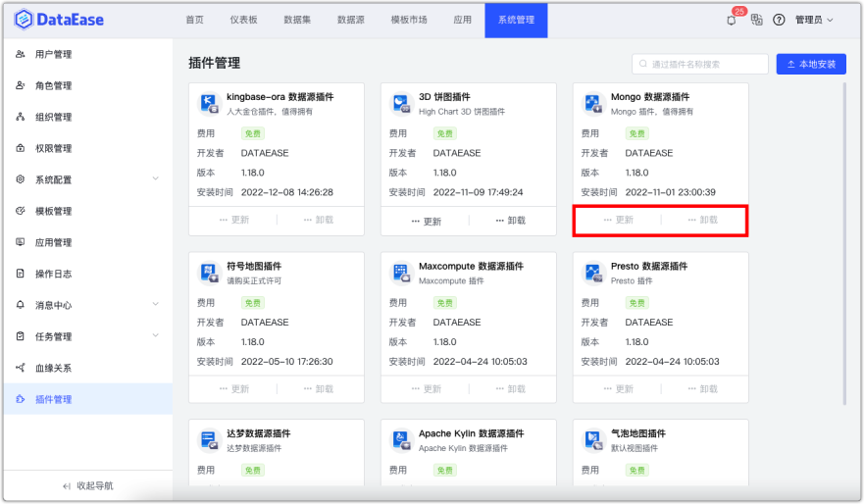Open 血缘关系 in the sidebar
Image resolution: width=864 pixels, height=504 pixels.
click(88, 368)
